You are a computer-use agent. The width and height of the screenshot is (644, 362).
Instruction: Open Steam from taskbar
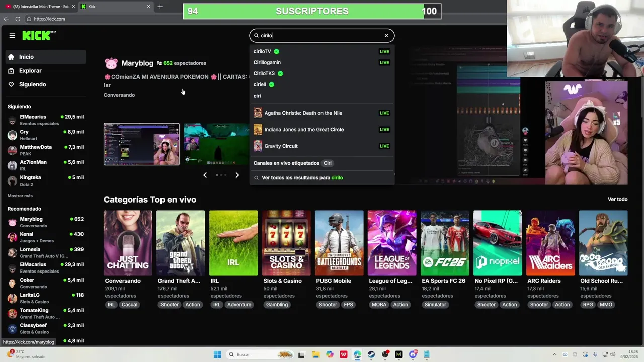tap(371, 354)
